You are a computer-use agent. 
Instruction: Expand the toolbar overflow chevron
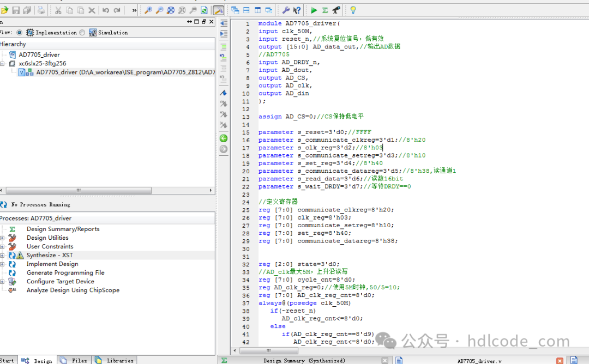pyautogui.click(x=134, y=10)
